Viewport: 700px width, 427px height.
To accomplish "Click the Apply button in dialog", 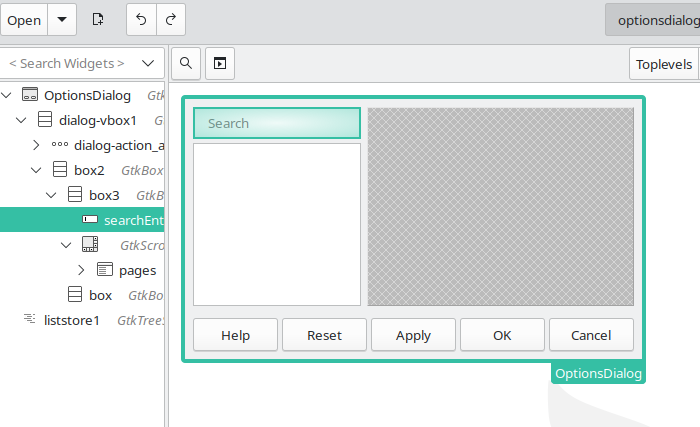I will (413, 335).
